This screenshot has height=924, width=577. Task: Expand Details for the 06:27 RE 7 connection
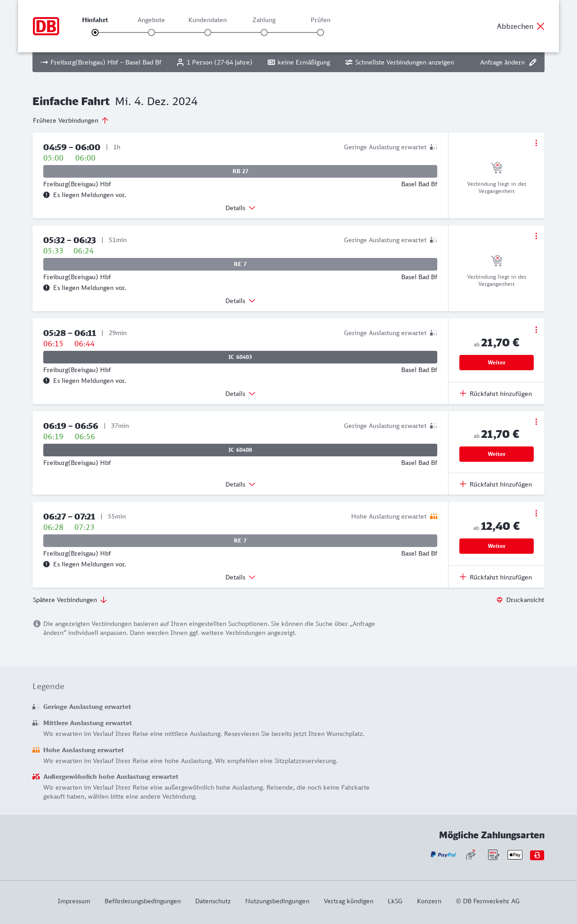[240, 577]
